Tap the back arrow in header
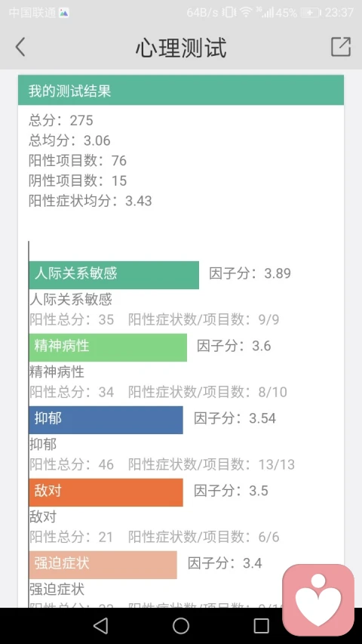This screenshot has width=362, height=644. tap(20, 46)
